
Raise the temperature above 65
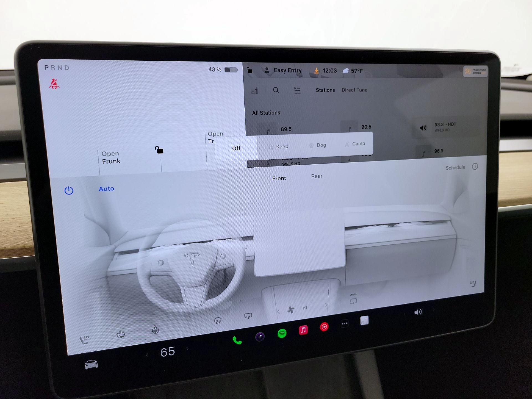(x=188, y=349)
